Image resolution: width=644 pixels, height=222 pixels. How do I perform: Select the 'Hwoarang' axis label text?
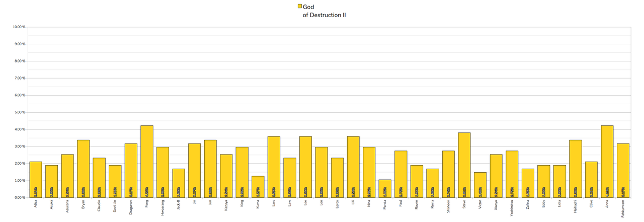coord(163,207)
